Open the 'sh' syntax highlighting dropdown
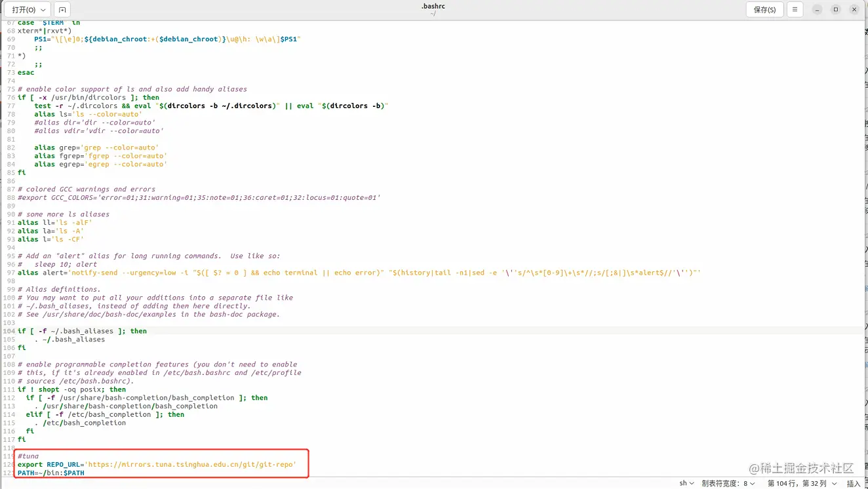This screenshot has height=489, width=868. (x=686, y=483)
